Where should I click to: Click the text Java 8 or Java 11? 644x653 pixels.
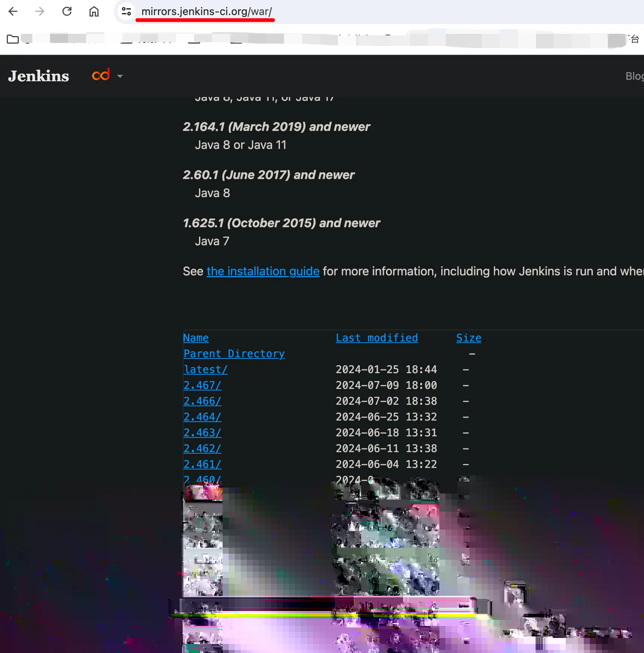(x=241, y=145)
